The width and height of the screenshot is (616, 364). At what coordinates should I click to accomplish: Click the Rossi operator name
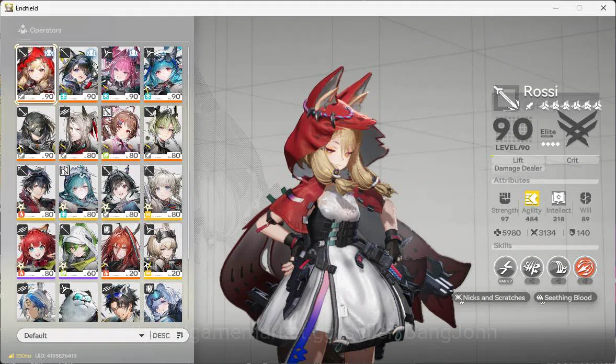pos(541,91)
